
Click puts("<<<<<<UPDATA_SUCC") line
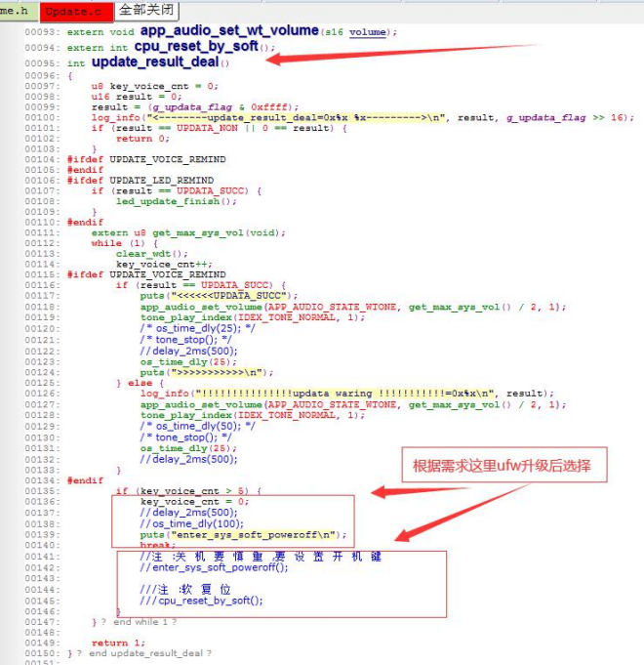pyautogui.click(x=219, y=296)
